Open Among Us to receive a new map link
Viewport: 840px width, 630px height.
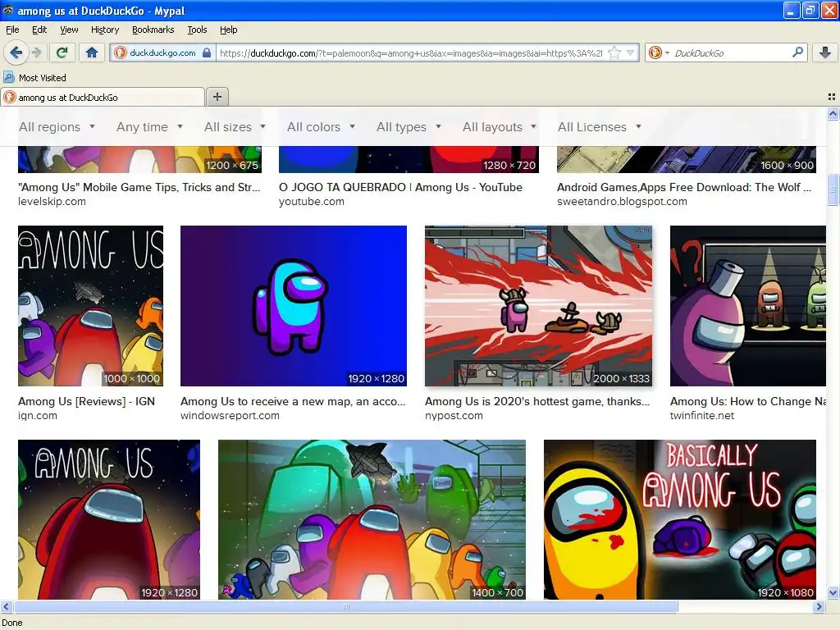coord(293,401)
